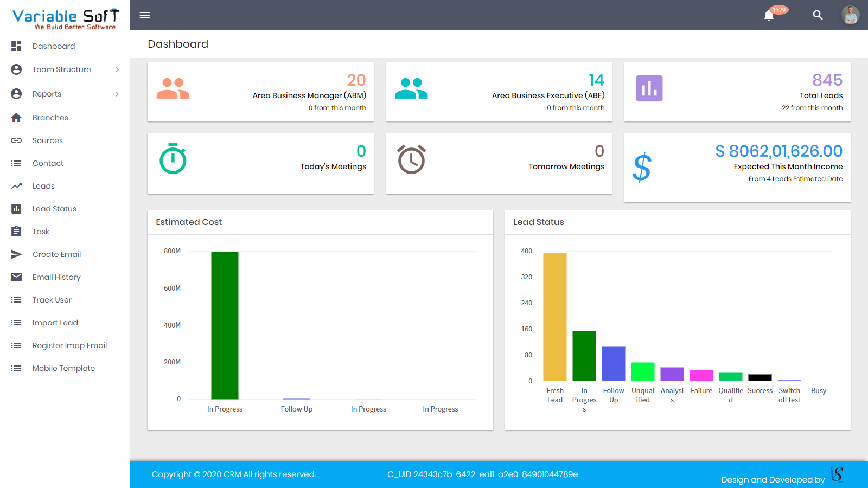The width and height of the screenshot is (868, 488).
Task: Expand the Reports submenu chevron
Action: click(117, 94)
